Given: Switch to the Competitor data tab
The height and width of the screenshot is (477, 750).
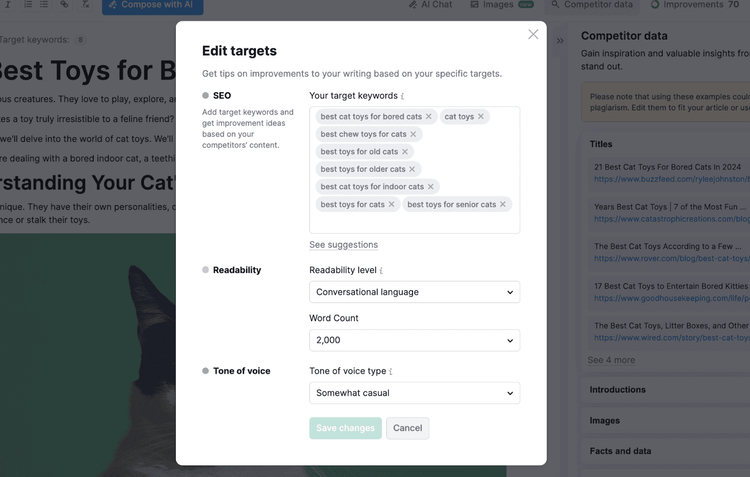Looking at the screenshot, I should coord(592,5).
